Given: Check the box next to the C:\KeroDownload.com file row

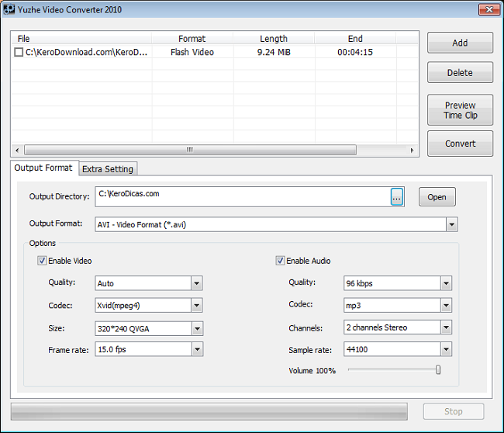Looking at the screenshot, I should (19, 52).
